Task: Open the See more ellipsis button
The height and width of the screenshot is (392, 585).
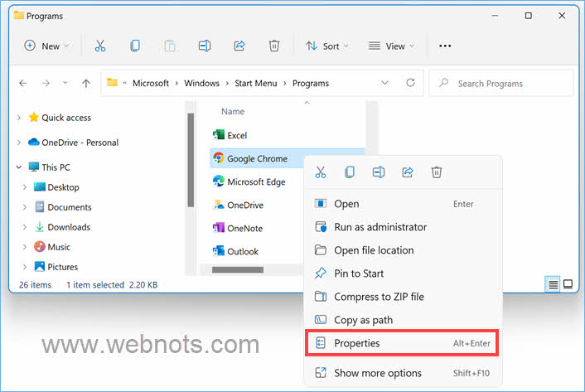Action: pyautogui.click(x=445, y=46)
